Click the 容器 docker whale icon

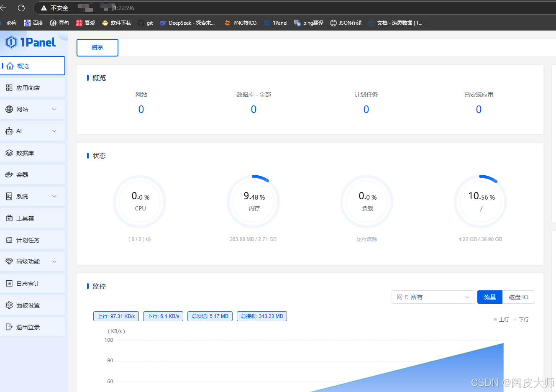(x=9, y=175)
